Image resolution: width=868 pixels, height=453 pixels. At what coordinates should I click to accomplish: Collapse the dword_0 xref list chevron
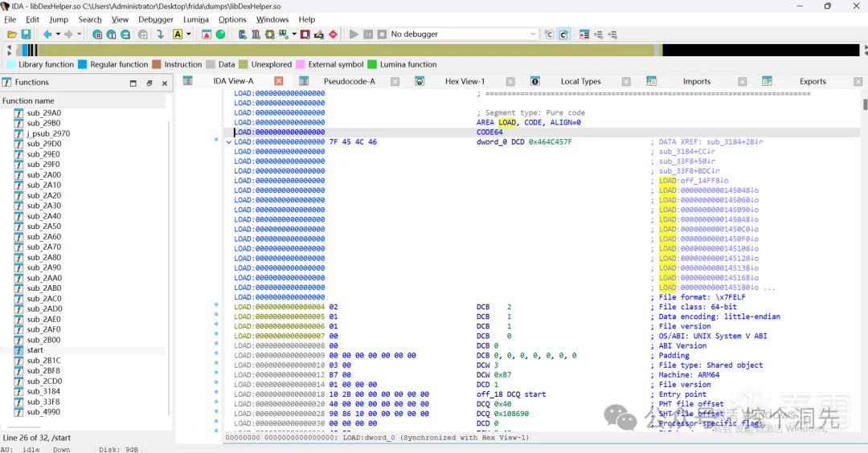click(x=228, y=142)
